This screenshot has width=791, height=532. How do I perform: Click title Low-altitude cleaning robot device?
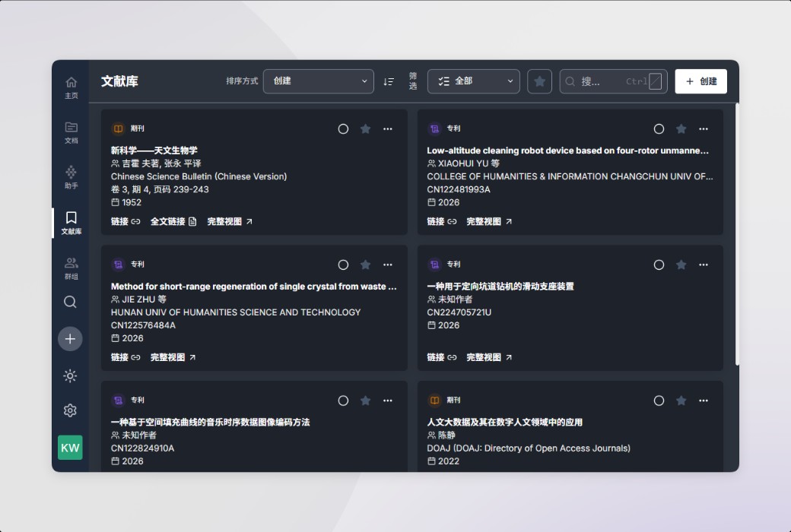(567, 150)
